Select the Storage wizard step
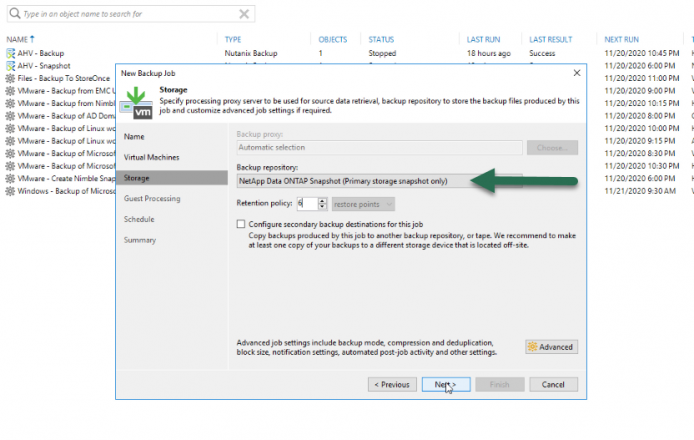 click(172, 178)
